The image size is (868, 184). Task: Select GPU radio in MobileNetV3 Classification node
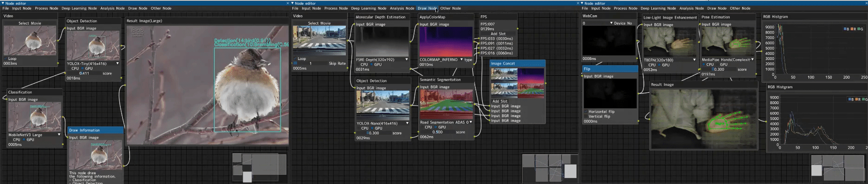click(x=24, y=139)
